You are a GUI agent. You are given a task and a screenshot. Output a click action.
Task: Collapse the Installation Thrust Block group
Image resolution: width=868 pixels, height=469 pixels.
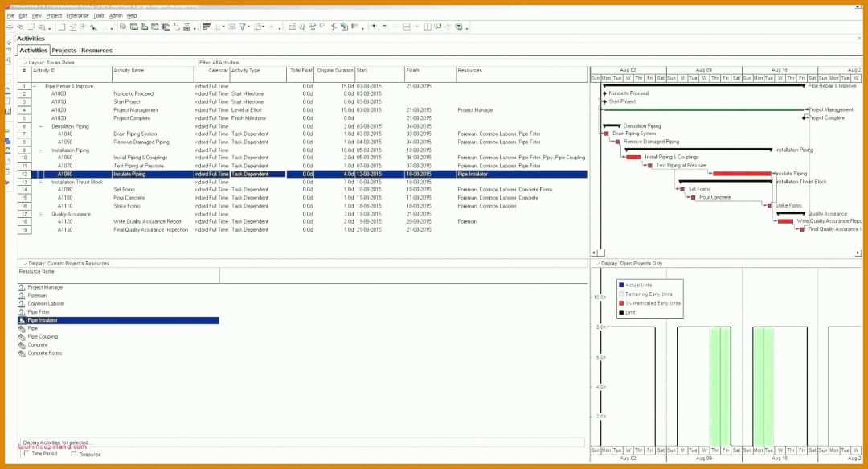tap(40, 182)
